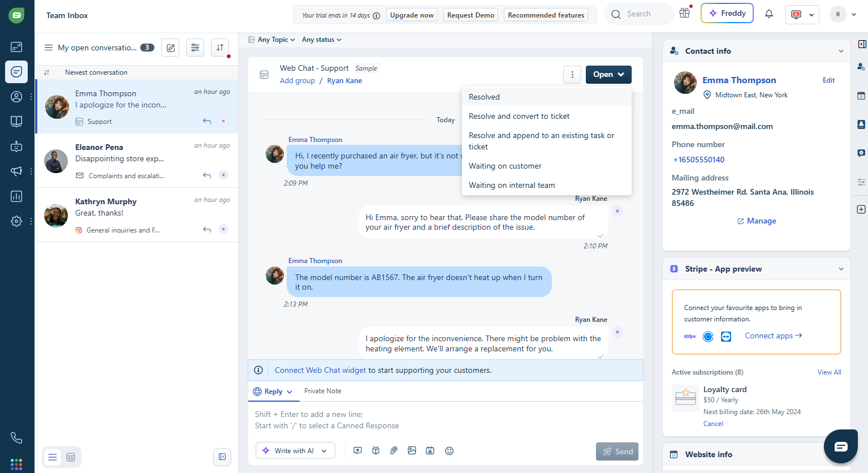Click Upgrade now in the top bar
The image size is (868, 473).
click(x=412, y=15)
